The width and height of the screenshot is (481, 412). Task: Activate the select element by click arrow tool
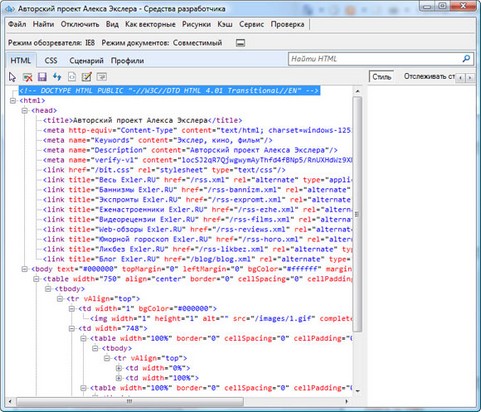pyautogui.click(x=12, y=77)
